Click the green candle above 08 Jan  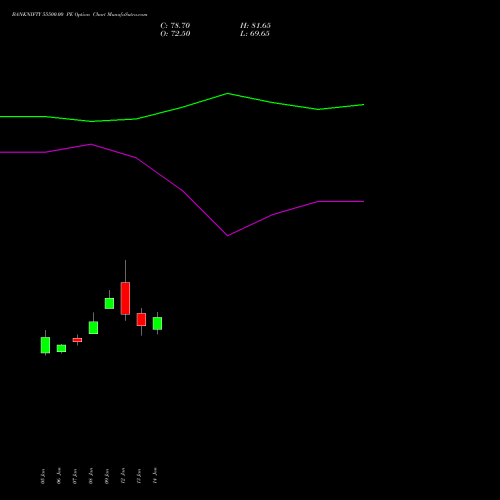pos(93,328)
